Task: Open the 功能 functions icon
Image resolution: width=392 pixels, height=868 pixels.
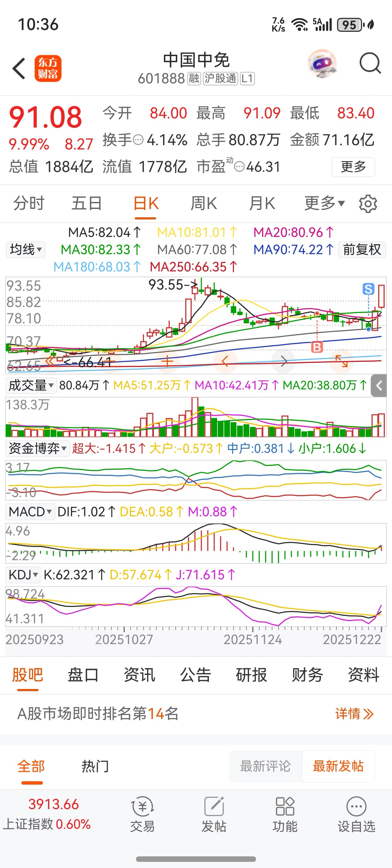Action: tap(285, 815)
